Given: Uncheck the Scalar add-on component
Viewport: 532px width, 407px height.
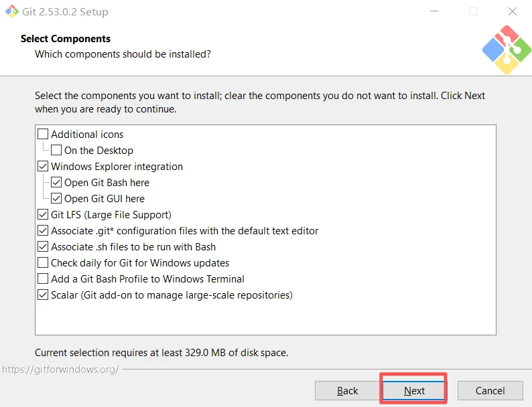Looking at the screenshot, I should point(44,295).
